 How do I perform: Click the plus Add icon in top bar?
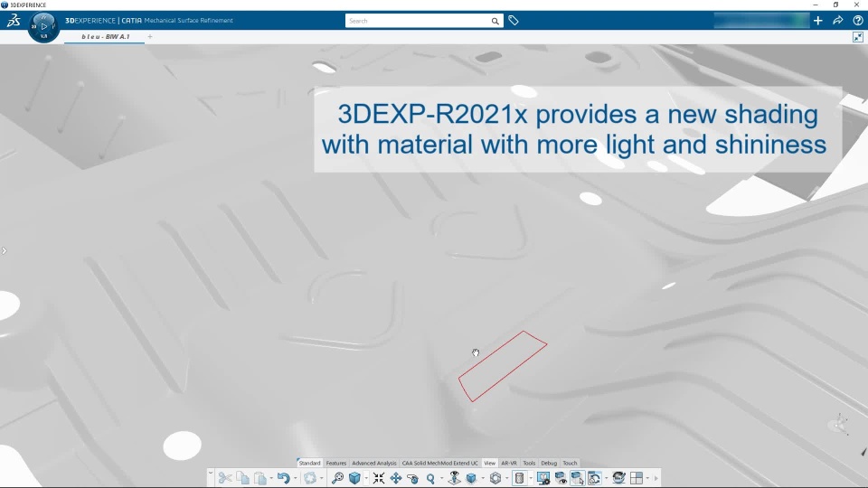tap(818, 21)
